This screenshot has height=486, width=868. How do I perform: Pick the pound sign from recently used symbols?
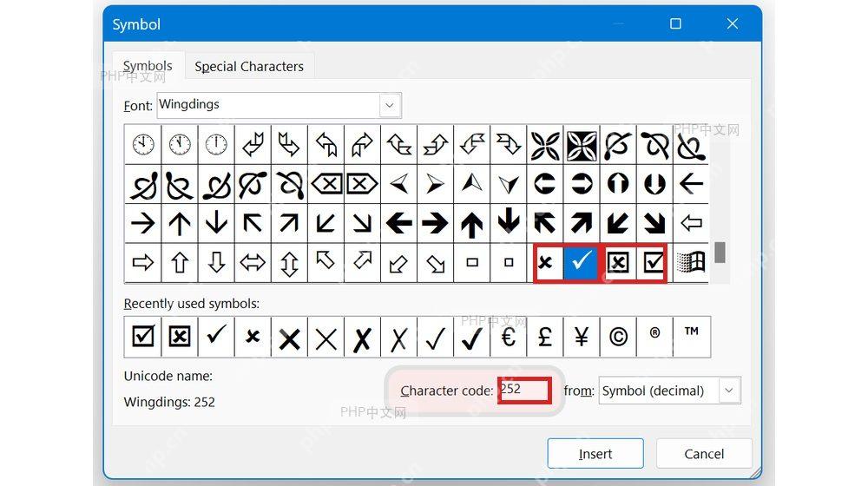point(545,337)
